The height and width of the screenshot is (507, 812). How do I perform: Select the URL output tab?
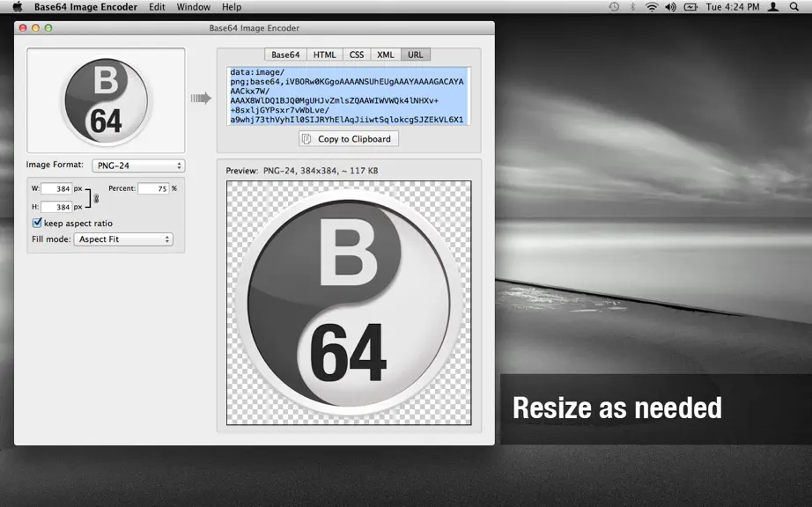(416, 55)
